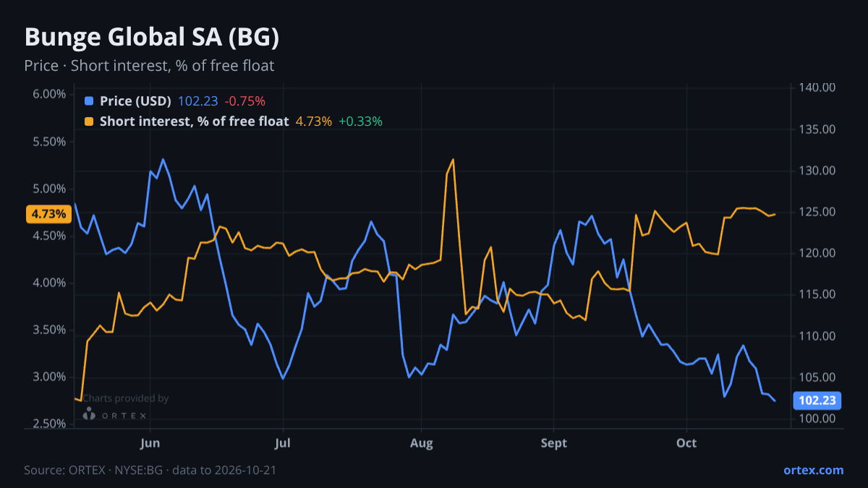Viewport: 868px width, 488px height.
Task: Click the source line at bottom
Action: coord(150,470)
